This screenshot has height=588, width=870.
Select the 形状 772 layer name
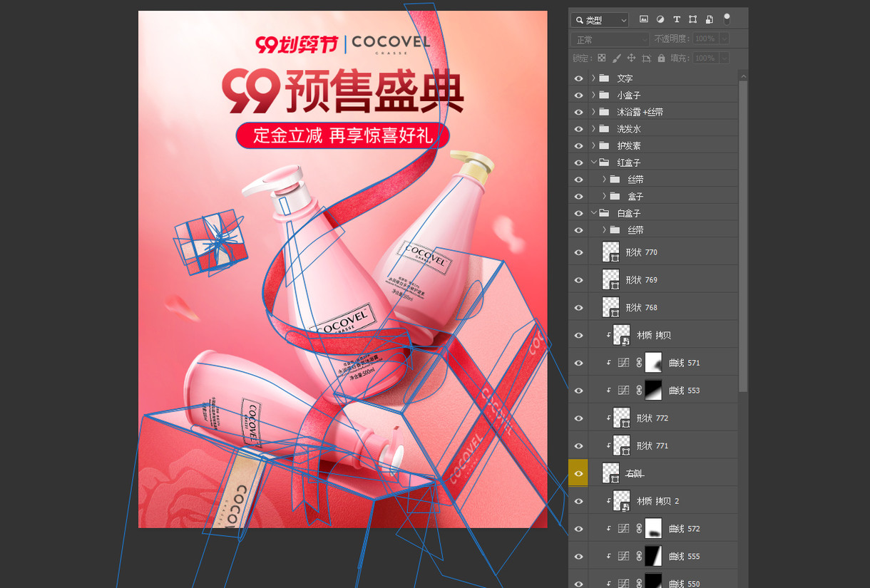click(652, 418)
